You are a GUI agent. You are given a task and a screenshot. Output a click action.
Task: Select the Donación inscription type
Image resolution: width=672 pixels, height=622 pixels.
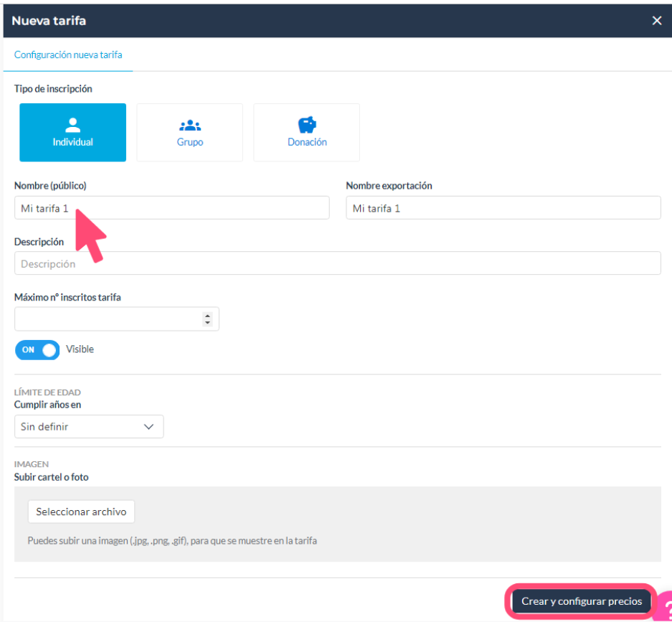pyautogui.click(x=307, y=133)
